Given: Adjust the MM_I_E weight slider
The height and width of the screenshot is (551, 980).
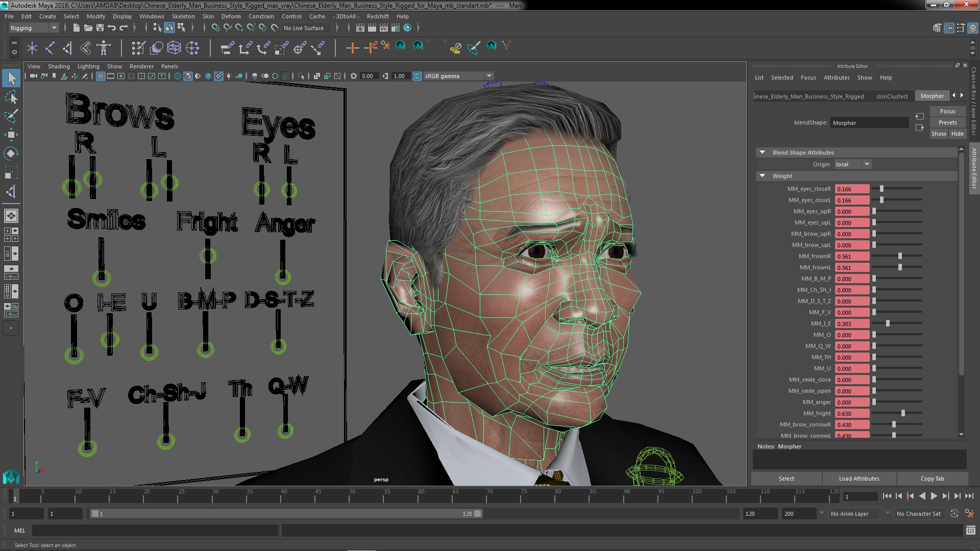Looking at the screenshot, I should point(897,323).
